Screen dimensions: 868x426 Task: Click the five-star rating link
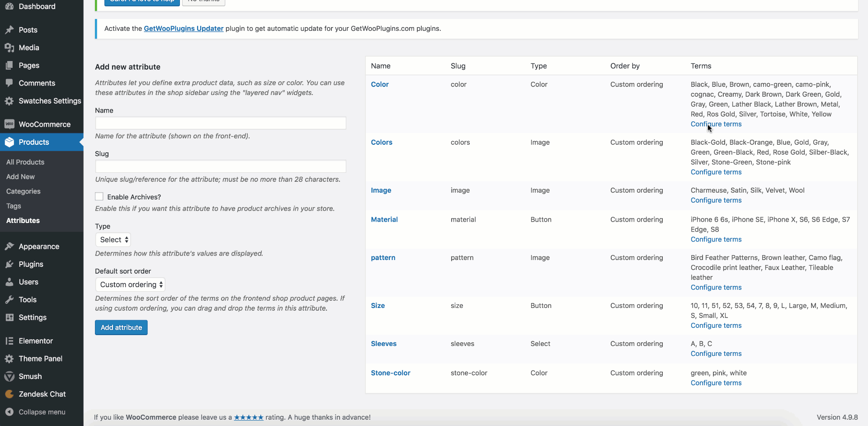pyautogui.click(x=249, y=417)
